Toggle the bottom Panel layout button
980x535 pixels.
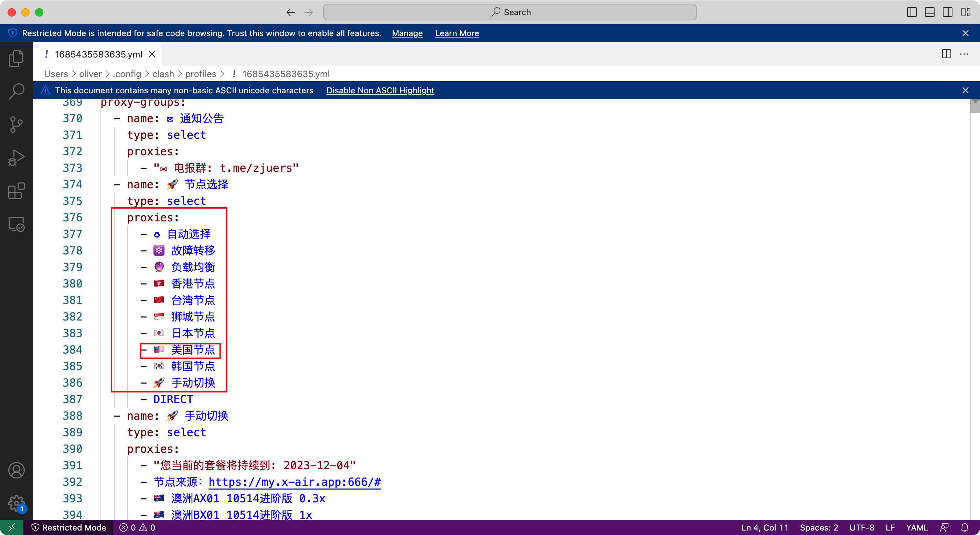929,12
